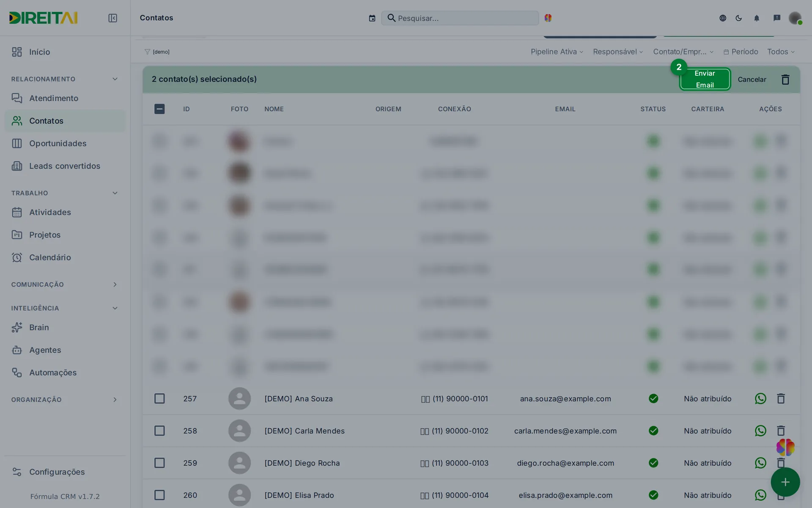Click the green plus floating button
Screen dimensions: 812x508
(785, 482)
